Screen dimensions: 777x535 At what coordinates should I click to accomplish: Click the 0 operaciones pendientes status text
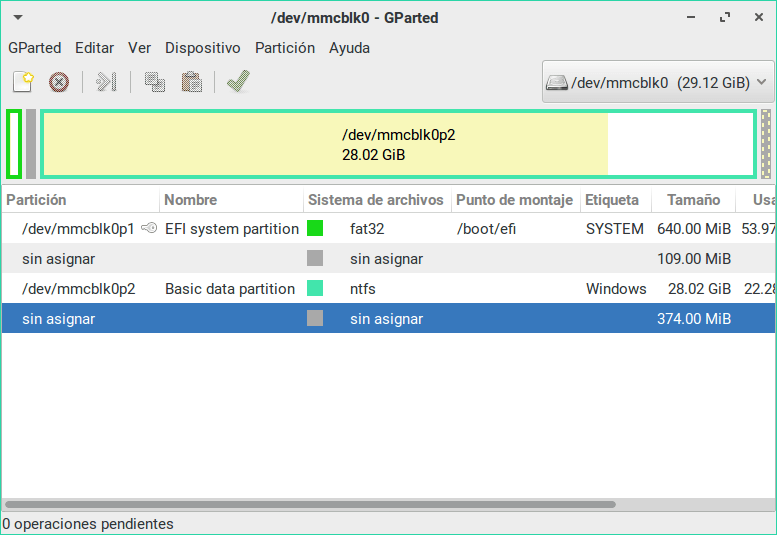88,524
